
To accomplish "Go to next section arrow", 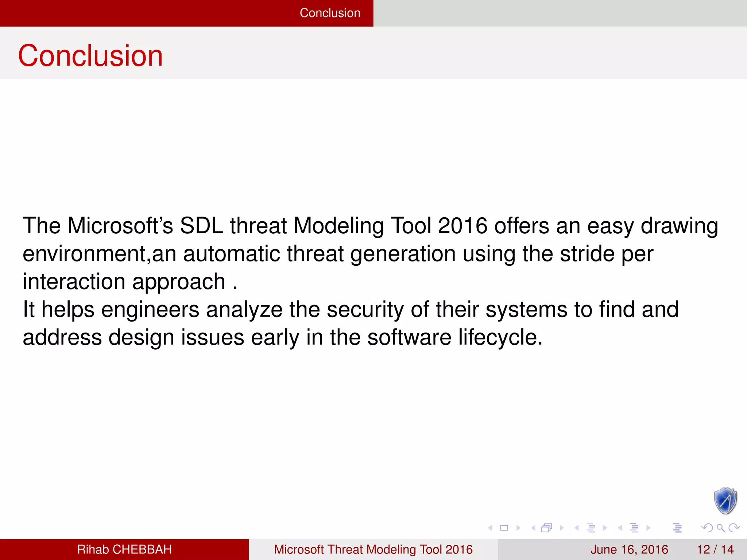I will (648, 528).
